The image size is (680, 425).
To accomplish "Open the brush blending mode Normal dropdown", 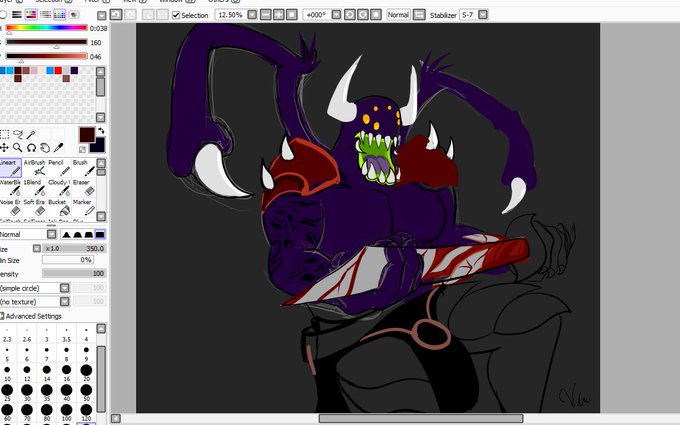I will point(52,235).
